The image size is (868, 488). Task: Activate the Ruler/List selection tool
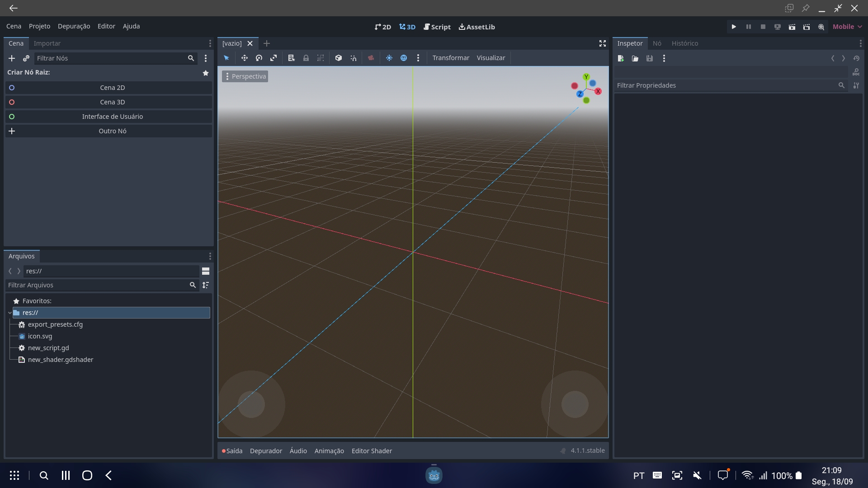[x=291, y=58]
